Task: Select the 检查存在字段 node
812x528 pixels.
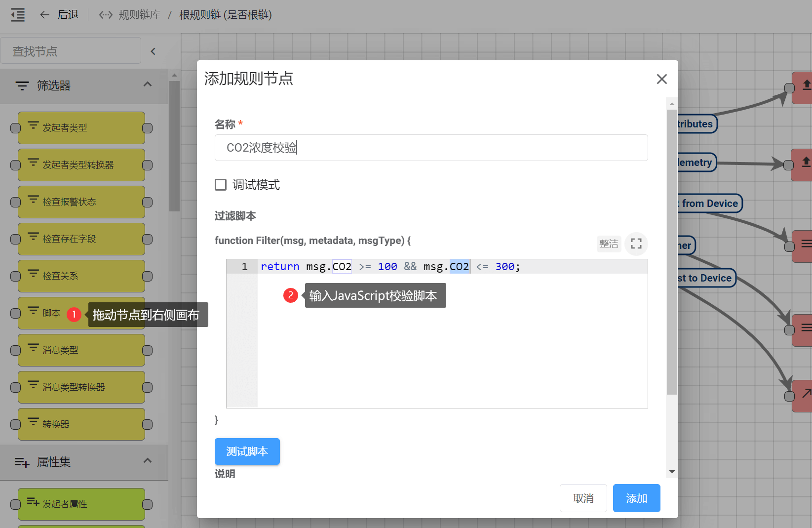Action: (x=81, y=239)
